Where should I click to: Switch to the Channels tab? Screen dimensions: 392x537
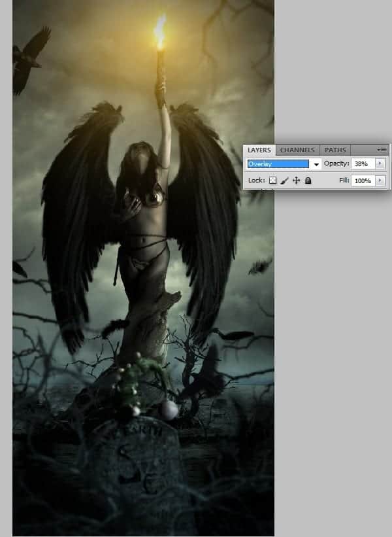tap(297, 150)
